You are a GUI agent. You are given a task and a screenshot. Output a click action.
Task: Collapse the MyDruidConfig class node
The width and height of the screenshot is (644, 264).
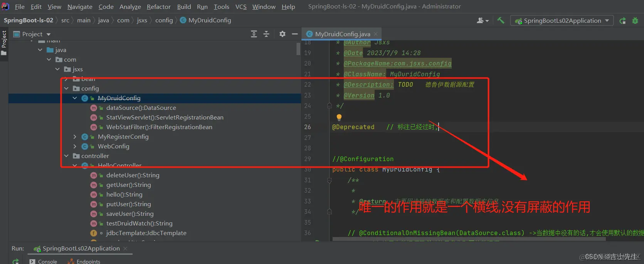(x=75, y=98)
